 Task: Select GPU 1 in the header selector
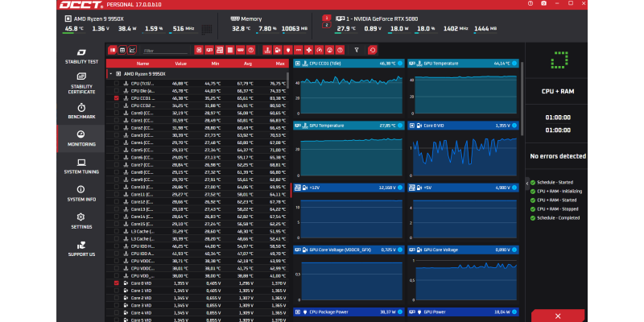click(327, 18)
